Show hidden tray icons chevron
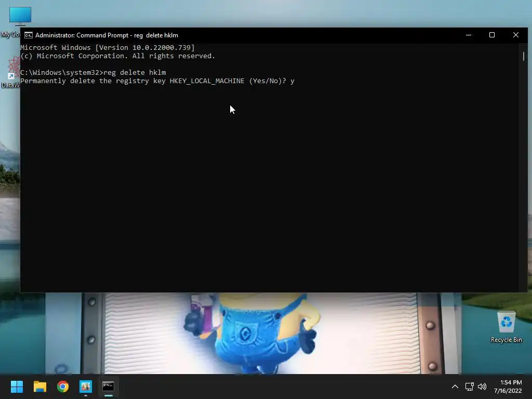Viewport: 532px width, 399px height. coord(455,387)
